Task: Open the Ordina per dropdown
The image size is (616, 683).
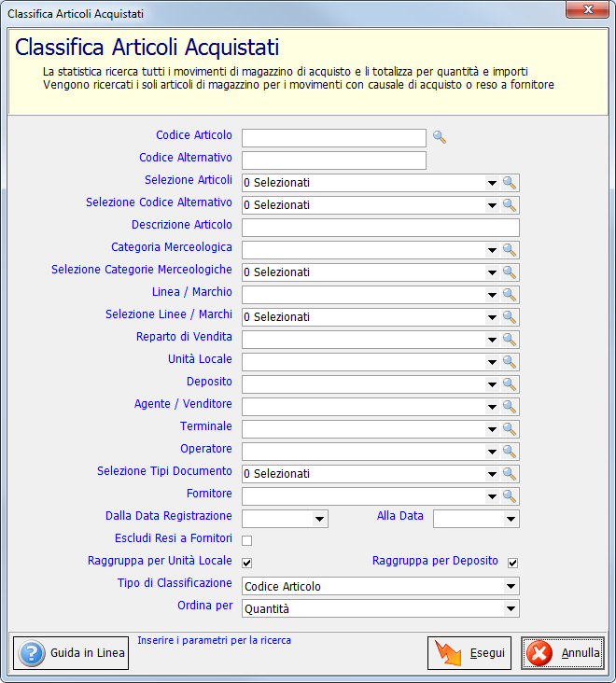Action: [511, 608]
